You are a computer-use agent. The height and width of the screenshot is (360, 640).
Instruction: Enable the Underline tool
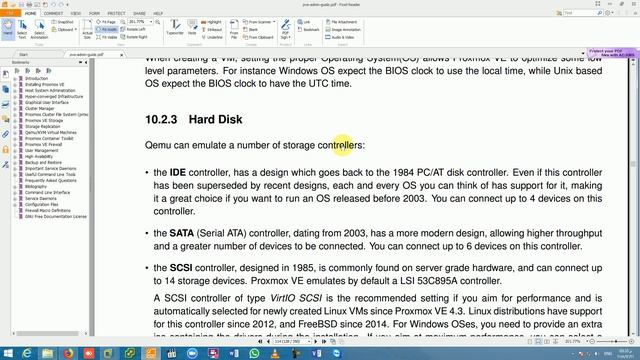pyautogui.click(x=212, y=37)
